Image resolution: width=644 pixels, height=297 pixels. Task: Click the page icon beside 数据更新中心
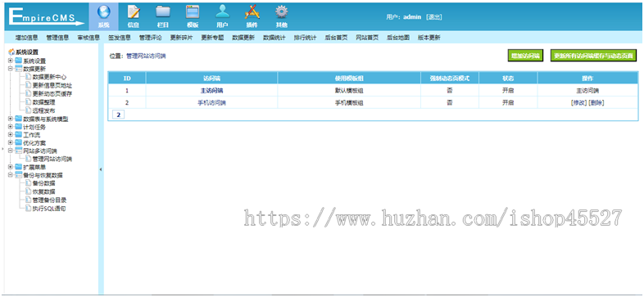pyautogui.click(x=28, y=77)
